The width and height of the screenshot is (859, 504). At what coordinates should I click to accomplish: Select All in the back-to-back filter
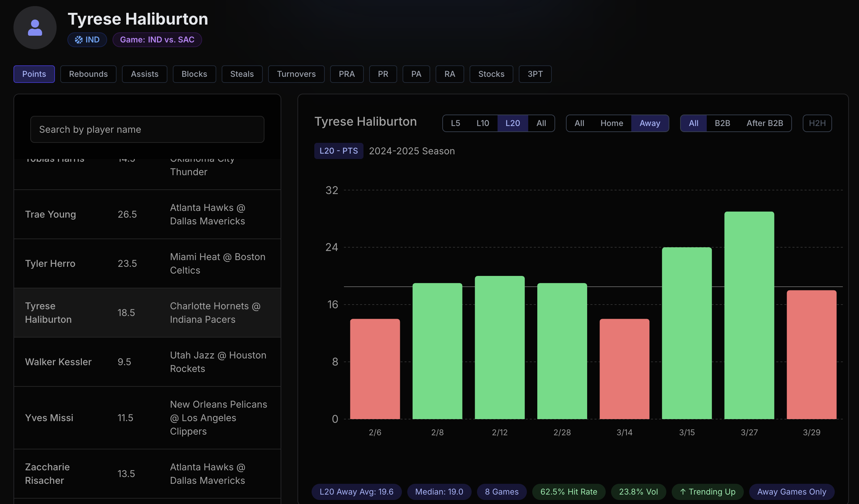tap(693, 123)
